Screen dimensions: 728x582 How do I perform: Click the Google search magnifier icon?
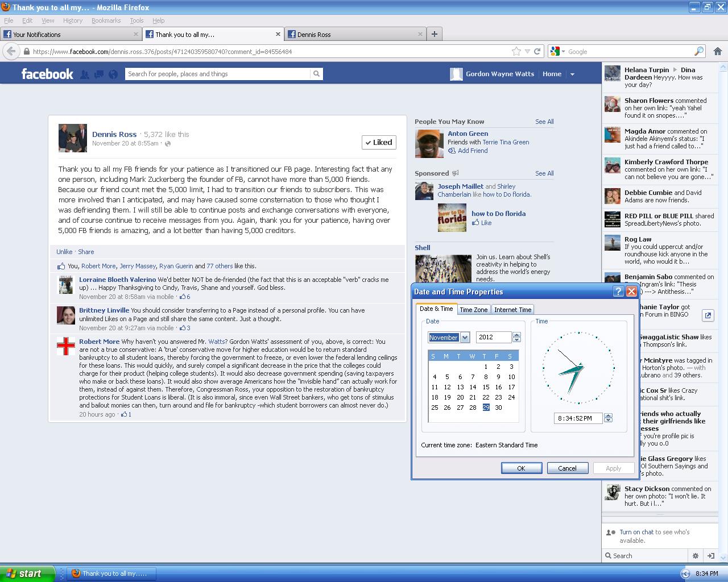click(699, 51)
